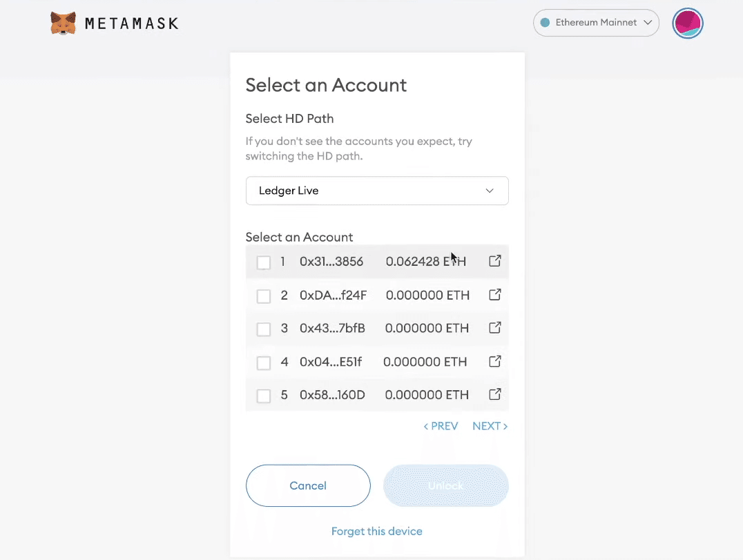Open explorer link for account 0x58...160D
743x560 pixels.
tap(494, 394)
